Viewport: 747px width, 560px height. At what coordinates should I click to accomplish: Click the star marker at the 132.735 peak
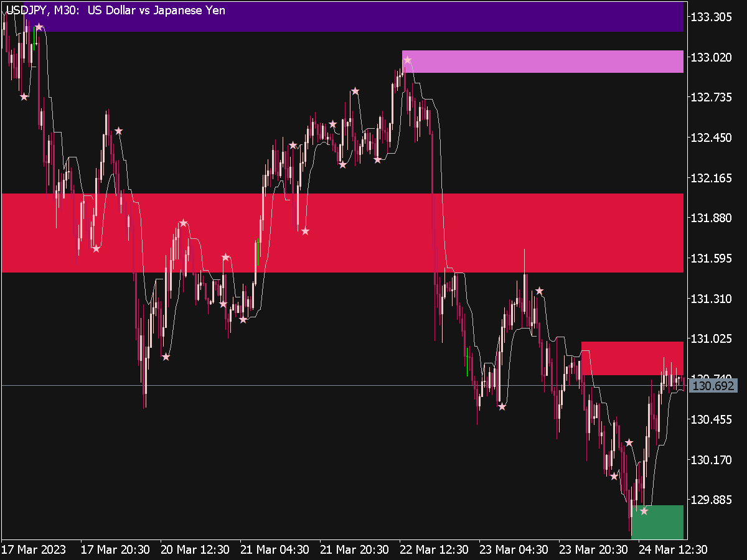(x=355, y=91)
